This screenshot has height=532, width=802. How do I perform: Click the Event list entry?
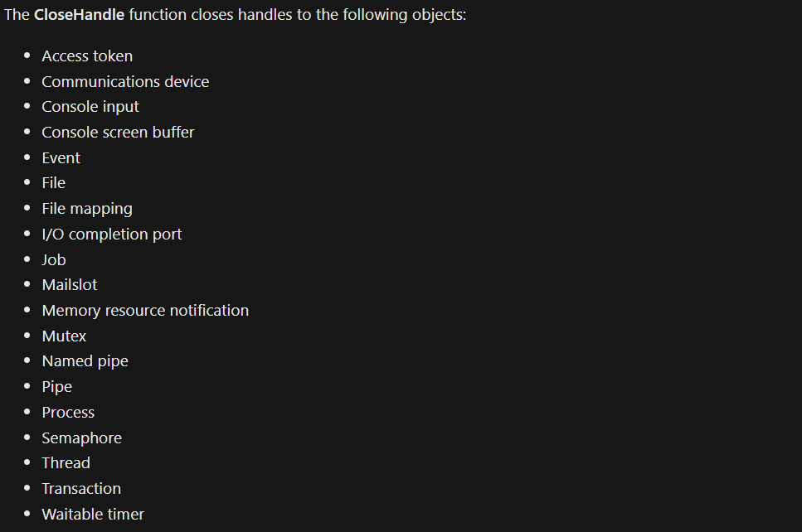tap(61, 157)
